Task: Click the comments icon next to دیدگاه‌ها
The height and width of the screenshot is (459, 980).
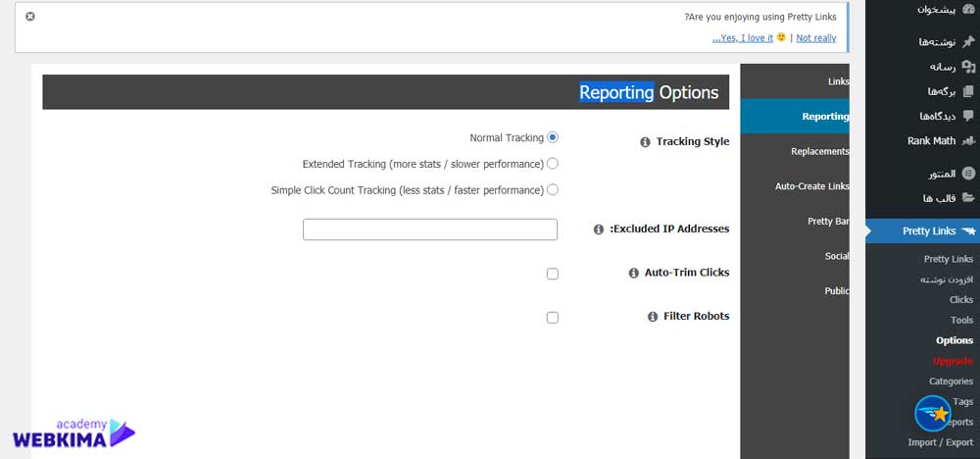Action: tap(968, 117)
